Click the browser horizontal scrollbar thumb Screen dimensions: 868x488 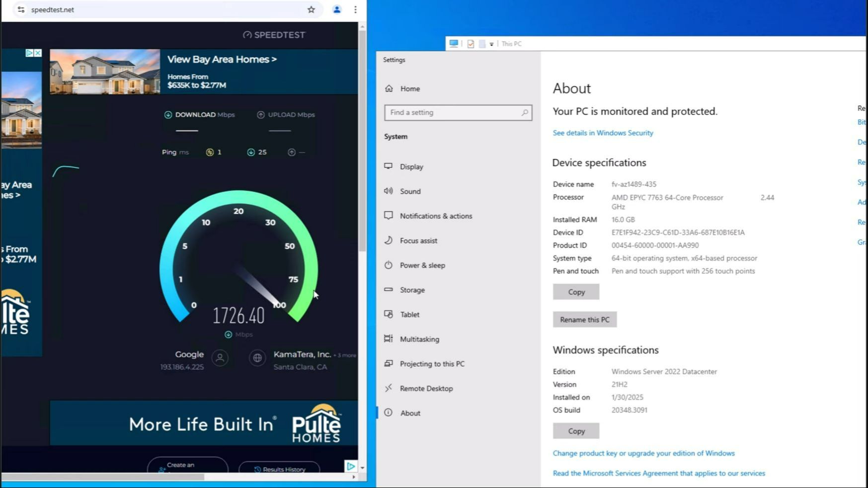[x=103, y=477]
